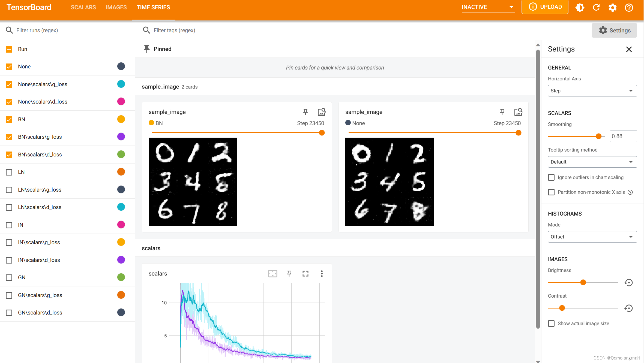644x363 pixels.
Task: Open scalars card three-dot menu
Action: pos(322,274)
